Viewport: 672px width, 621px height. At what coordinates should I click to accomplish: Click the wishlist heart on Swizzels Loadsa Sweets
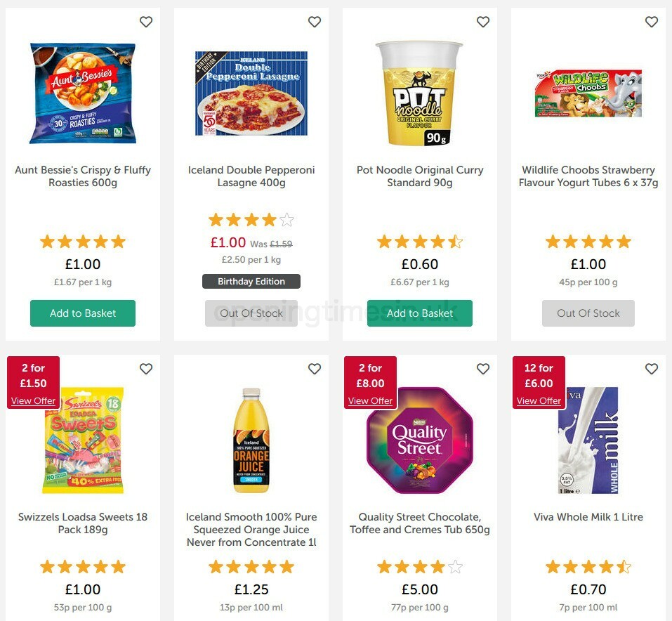pyautogui.click(x=146, y=368)
